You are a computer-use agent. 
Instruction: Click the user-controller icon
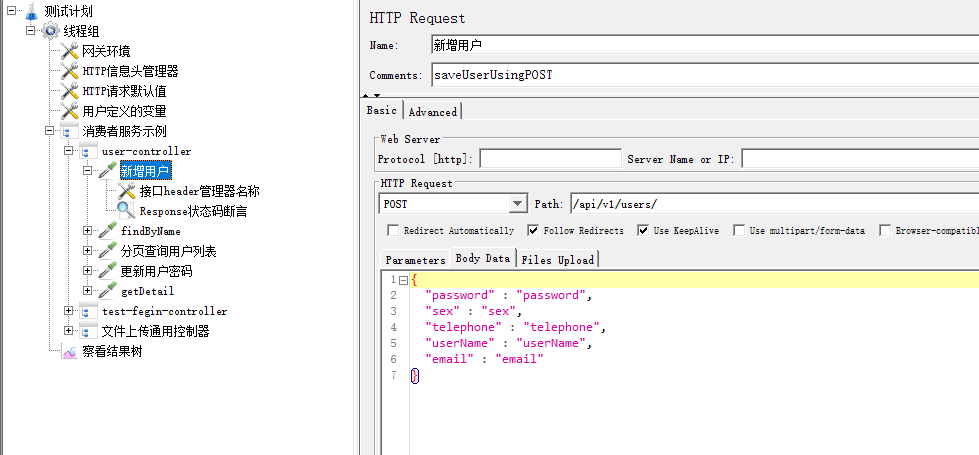(x=88, y=152)
